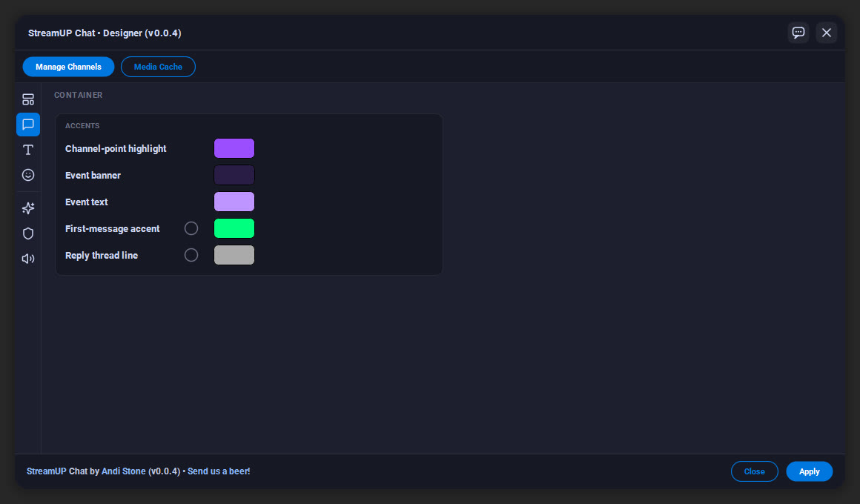The height and width of the screenshot is (504, 860).
Task: Close the Designer window with X
Action: [826, 33]
